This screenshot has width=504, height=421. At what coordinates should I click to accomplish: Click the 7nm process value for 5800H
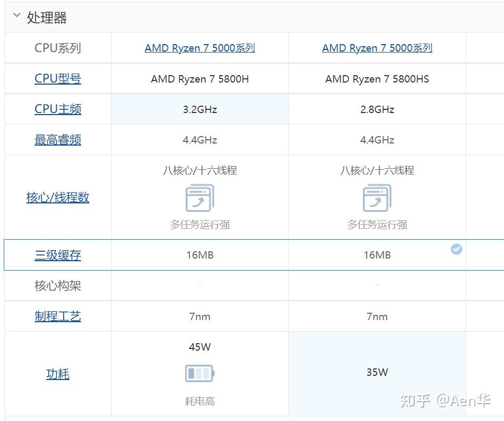point(200,316)
